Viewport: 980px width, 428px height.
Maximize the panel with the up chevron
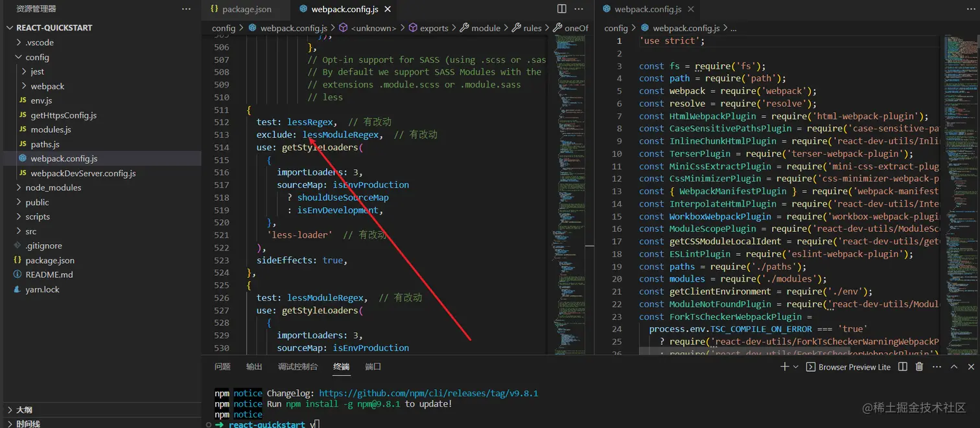coord(954,366)
